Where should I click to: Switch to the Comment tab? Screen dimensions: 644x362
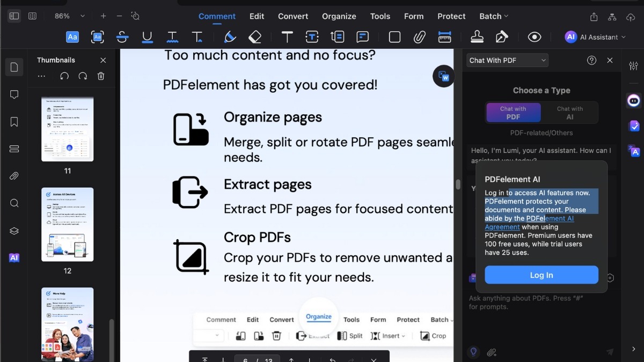tap(217, 16)
